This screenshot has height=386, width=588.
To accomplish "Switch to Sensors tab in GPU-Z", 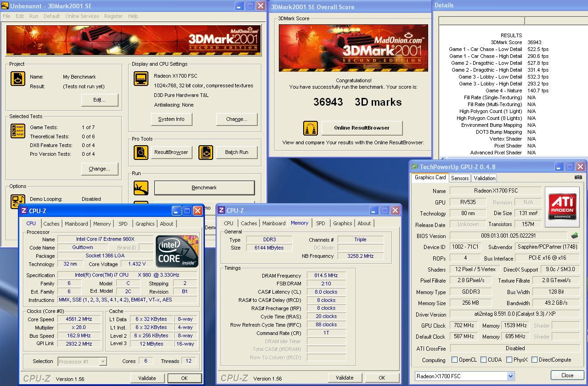I will (460, 178).
